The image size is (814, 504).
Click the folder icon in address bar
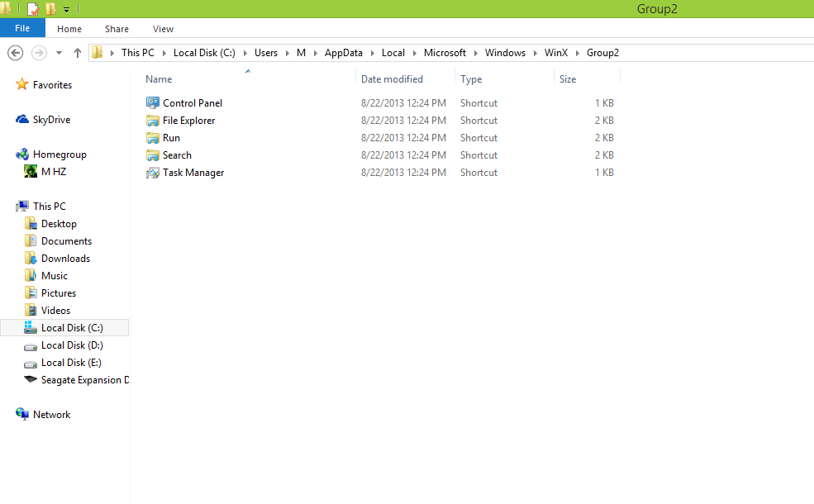pyautogui.click(x=97, y=52)
